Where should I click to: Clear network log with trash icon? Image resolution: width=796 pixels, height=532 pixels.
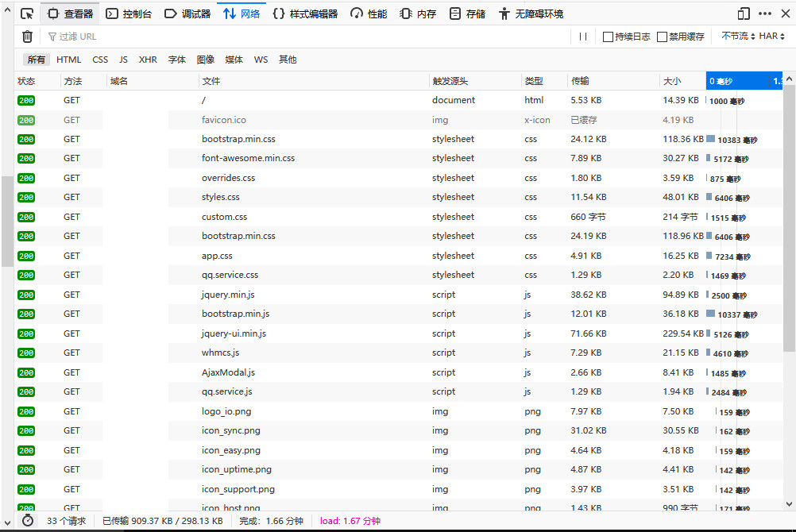coord(27,37)
